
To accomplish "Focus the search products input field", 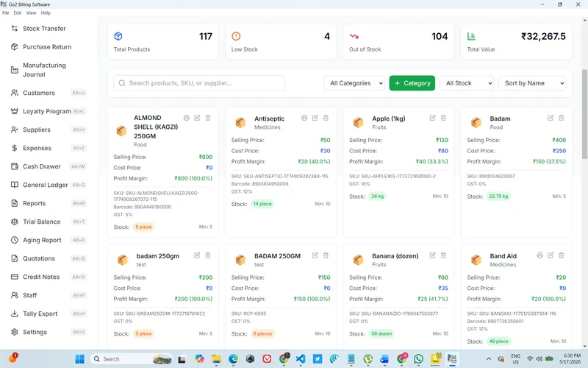I will [199, 83].
